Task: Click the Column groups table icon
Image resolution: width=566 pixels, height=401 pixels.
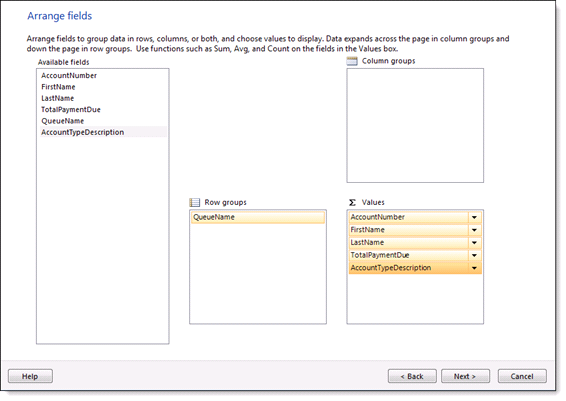Action: coord(352,61)
